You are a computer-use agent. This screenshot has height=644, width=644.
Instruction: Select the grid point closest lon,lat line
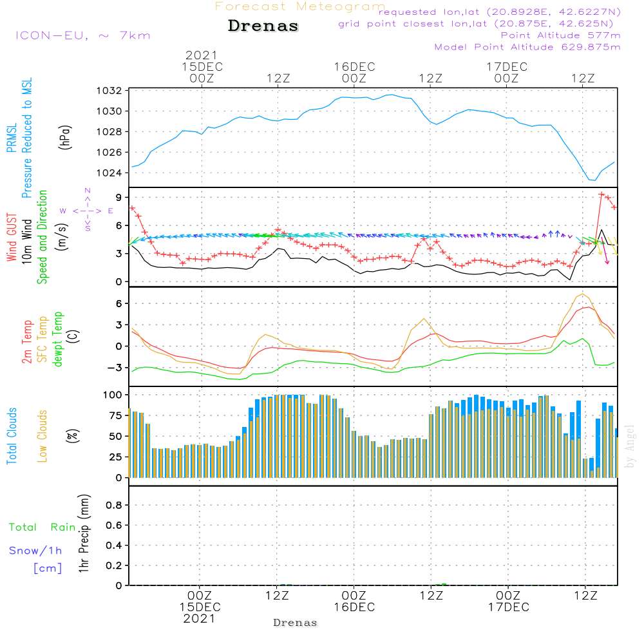point(480,24)
